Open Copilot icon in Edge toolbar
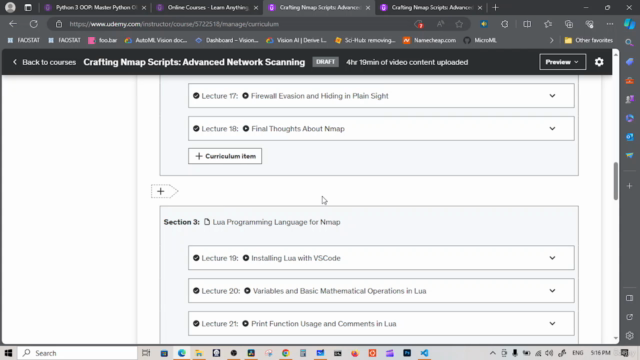 [x=629, y=24]
